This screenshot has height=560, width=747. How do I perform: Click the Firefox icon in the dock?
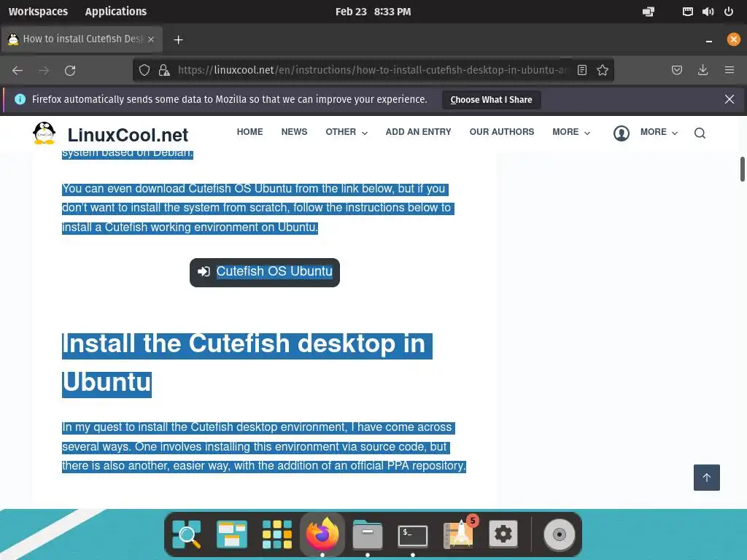pos(322,533)
